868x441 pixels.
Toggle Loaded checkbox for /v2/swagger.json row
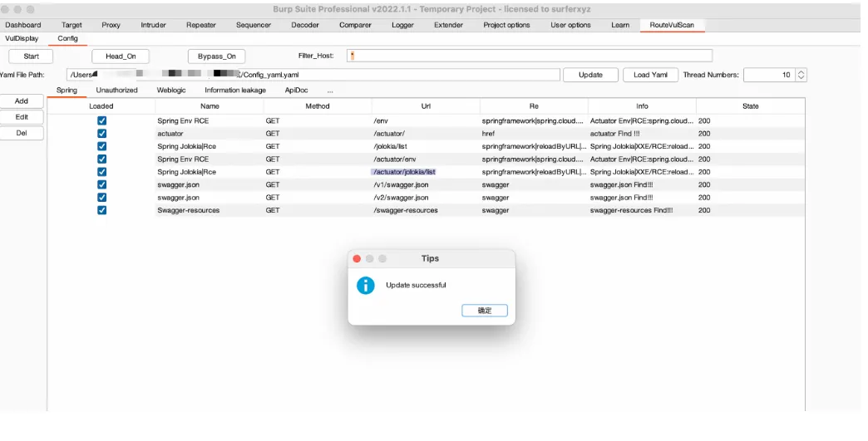point(102,198)
